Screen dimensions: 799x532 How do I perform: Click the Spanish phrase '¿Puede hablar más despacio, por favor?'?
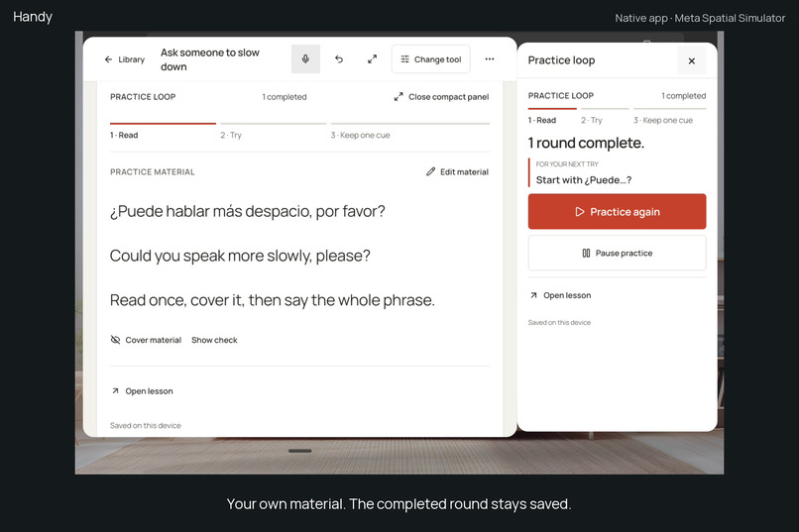click(248, 211)
